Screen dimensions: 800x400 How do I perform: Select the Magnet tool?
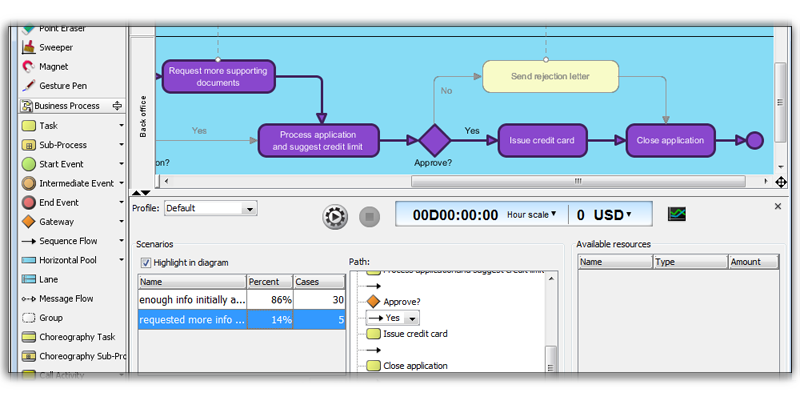tap(45, 67)
